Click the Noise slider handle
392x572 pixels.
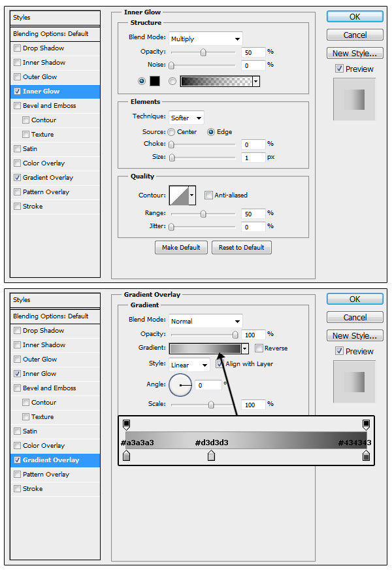pyautogui.click(x=171, y=65)
